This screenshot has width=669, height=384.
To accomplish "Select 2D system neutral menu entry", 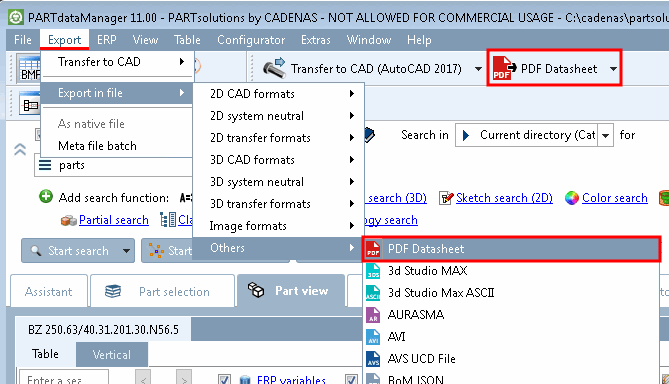I will tap(279, 116).
